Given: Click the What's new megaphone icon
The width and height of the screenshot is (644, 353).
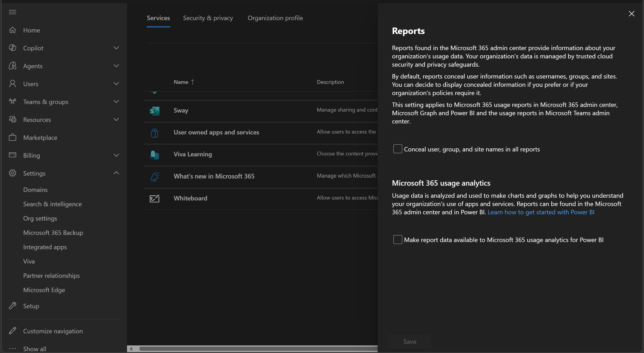Looking at the screenshot, I should click(x=155, y=177).
